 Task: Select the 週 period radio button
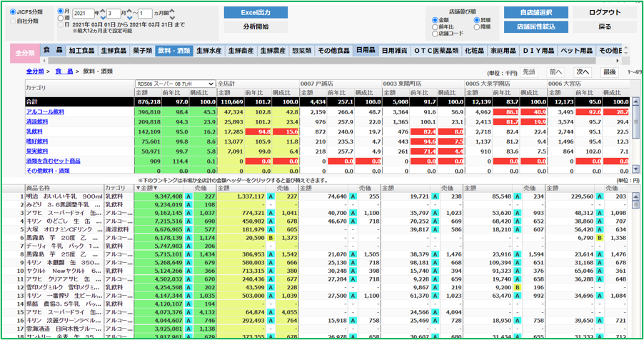[x=61, y=18]
